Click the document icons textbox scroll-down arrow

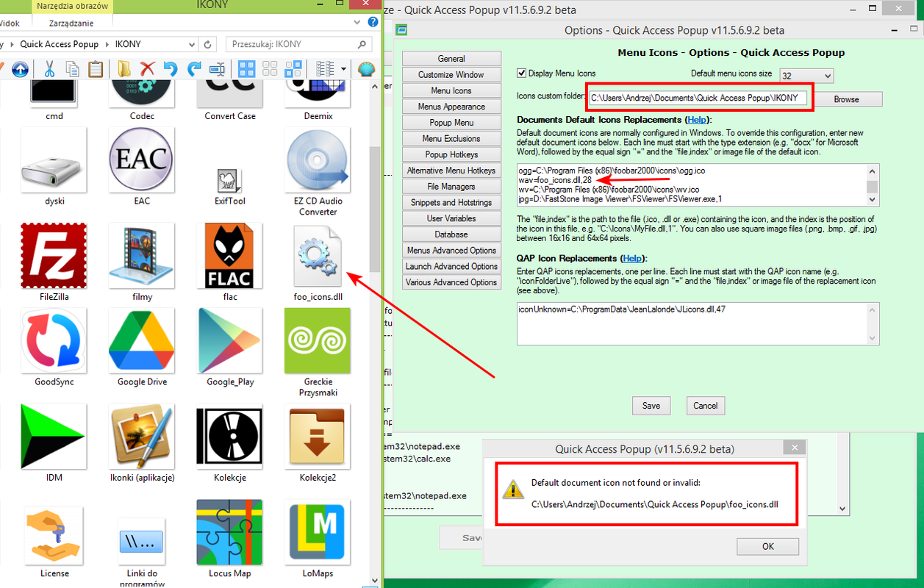pos(873,199)
